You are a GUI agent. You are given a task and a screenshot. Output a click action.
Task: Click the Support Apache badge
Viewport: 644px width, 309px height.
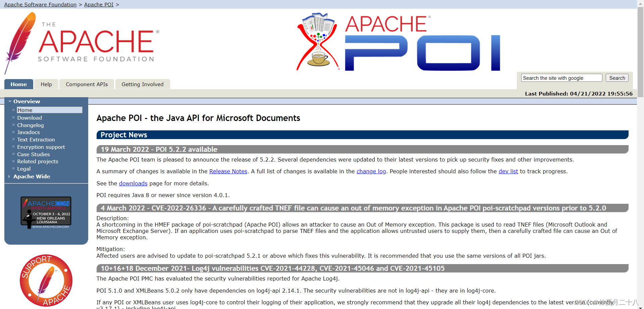(46, 281)
